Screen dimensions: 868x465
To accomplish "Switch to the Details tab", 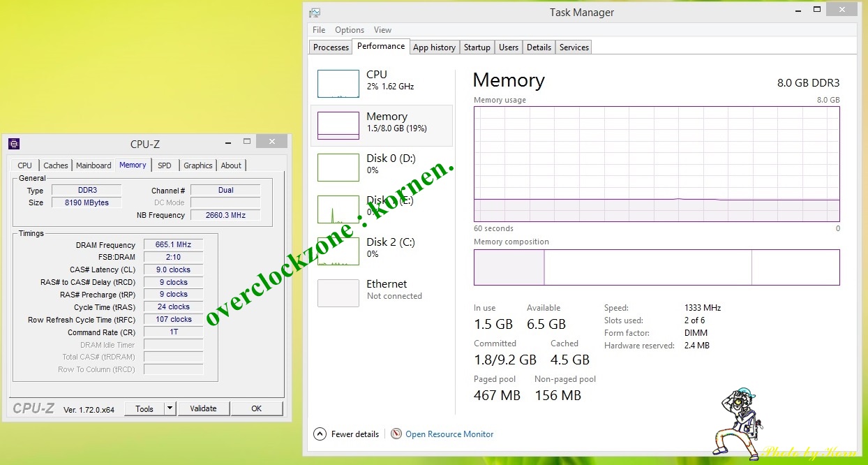I will pyautogui.click(x=539, y=47).
